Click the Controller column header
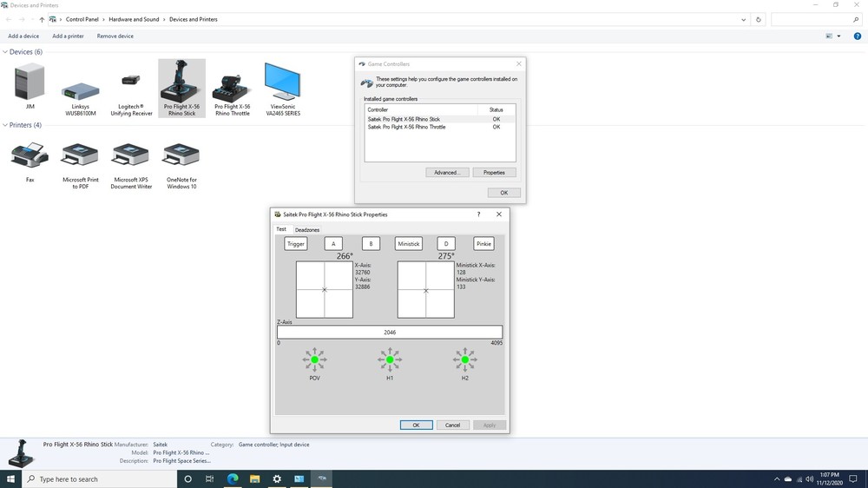 421,109
